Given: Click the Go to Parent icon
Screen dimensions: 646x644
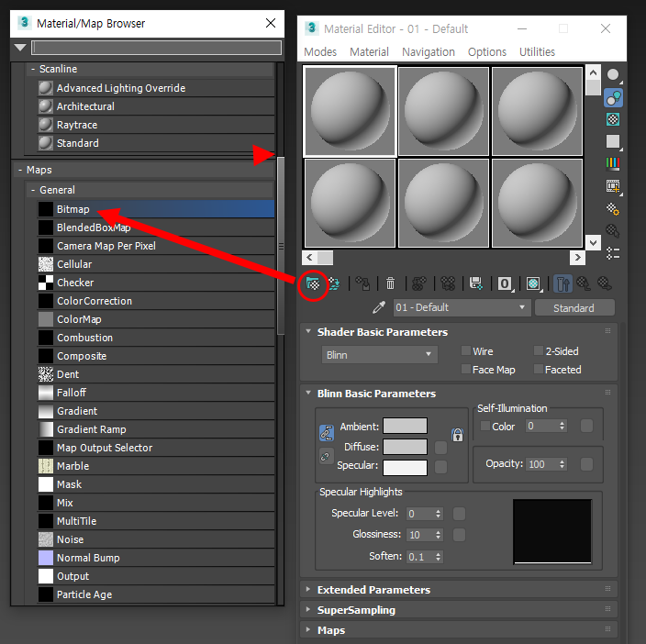Looking at the screenshot, I should 584,283.
